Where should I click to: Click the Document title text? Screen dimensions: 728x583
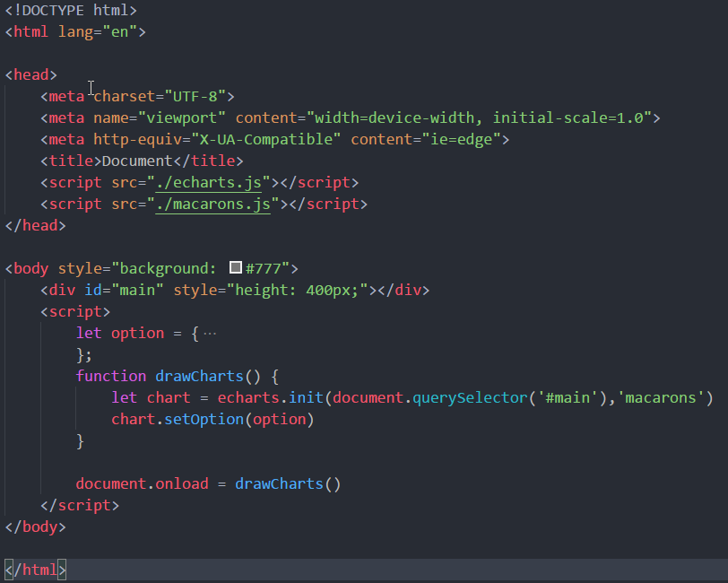point(137,161)
